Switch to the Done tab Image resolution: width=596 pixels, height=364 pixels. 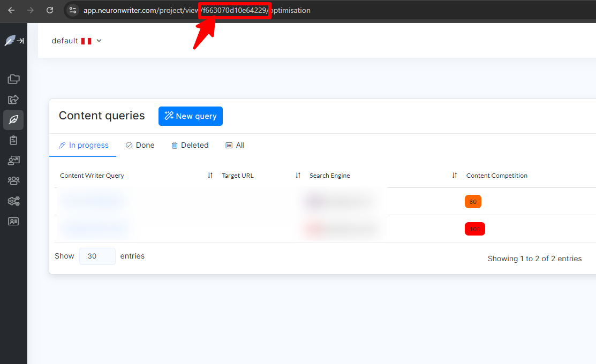click(140, 145)
